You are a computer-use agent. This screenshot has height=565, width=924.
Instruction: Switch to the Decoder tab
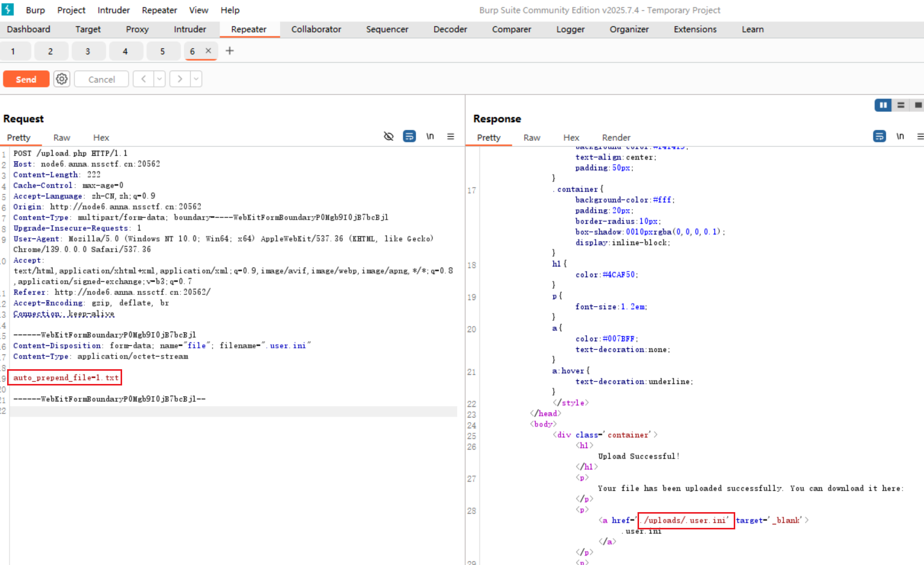click(450, 29)
